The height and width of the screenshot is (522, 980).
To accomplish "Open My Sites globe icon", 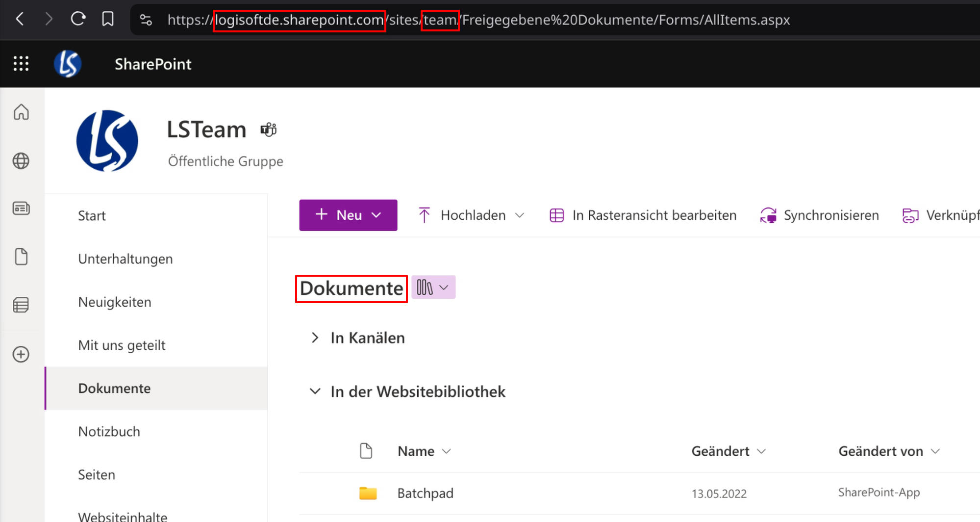I will 21,161.
